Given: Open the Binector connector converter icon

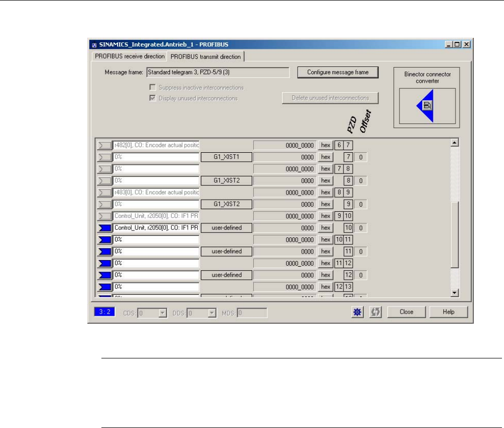Looking at the screenshot, I should 427,106.
